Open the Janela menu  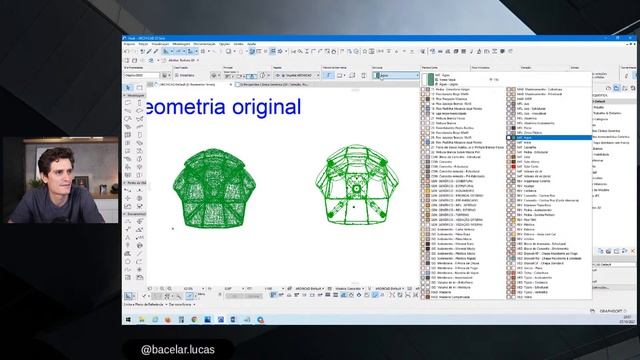(238, 44)
